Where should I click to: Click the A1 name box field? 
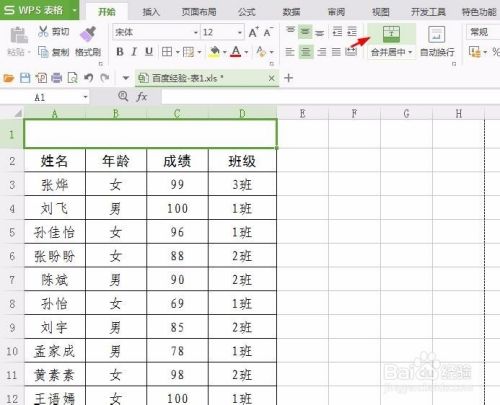point(45,97)
